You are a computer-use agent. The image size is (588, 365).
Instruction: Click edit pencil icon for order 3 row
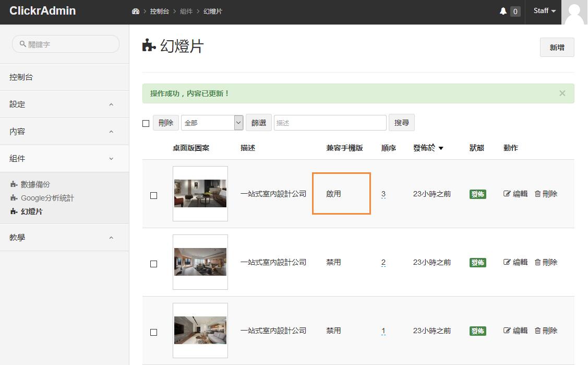[x=507, y=194]
